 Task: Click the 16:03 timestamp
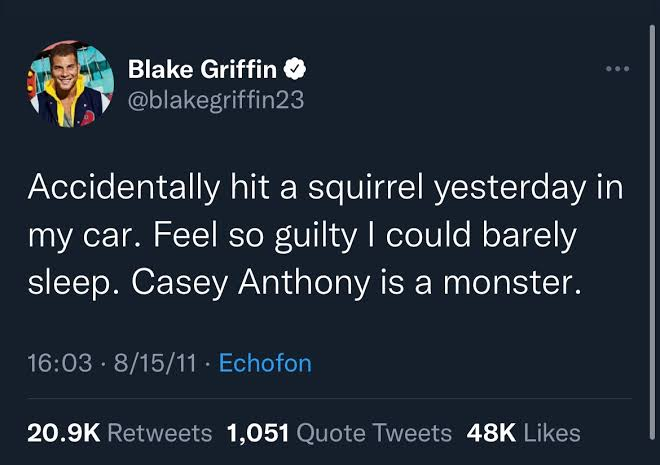pyautogui.click(x=60, y=363)
